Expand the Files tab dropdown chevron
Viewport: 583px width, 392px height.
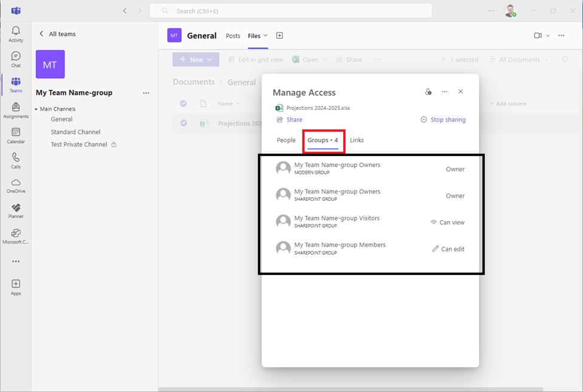pyautogui.click(x=265, y=36)
